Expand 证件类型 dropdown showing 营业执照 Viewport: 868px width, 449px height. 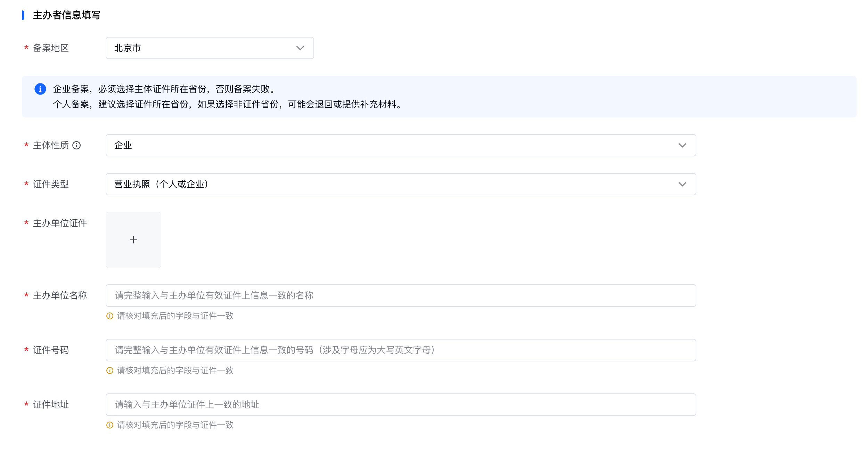pyautogui.click(x=382, y=184)
